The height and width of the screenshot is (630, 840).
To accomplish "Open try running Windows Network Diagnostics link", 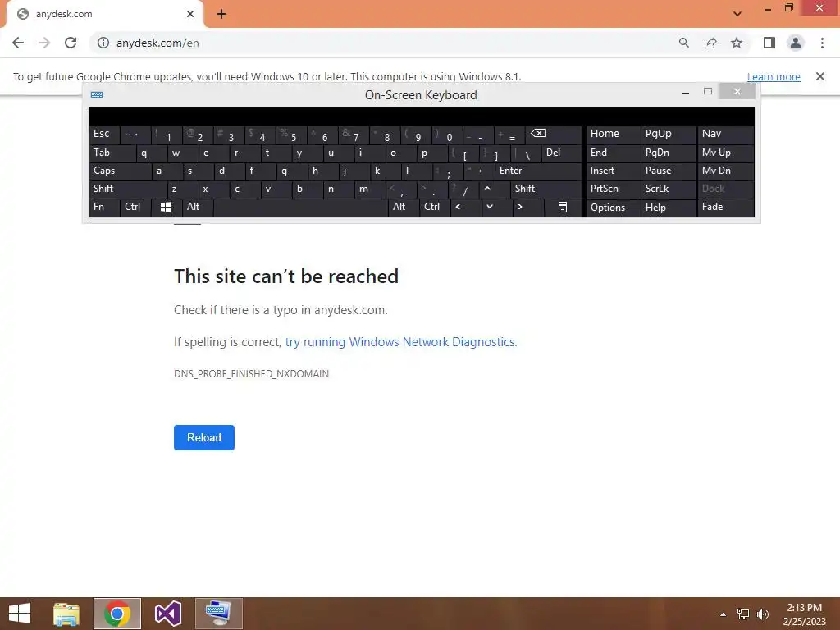I will (400, 342).
